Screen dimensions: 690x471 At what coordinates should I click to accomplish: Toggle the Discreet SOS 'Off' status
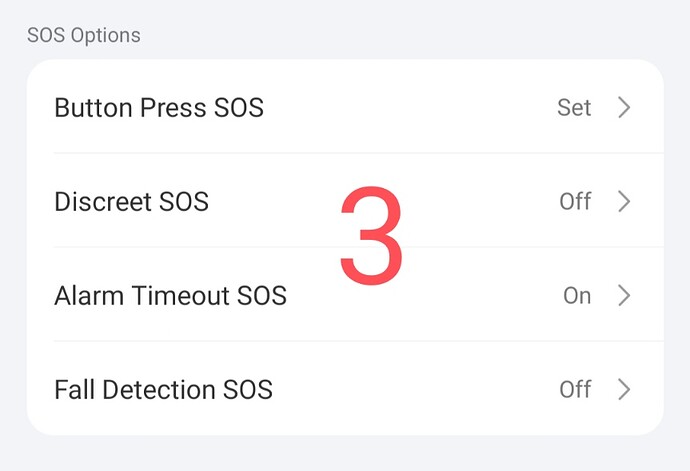click(x=575, y=201)
